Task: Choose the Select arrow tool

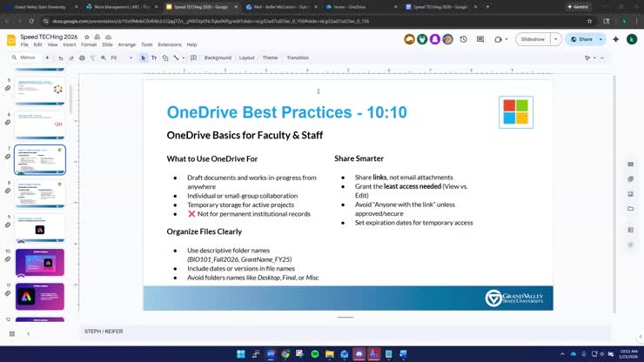Action: click(143, 58)
